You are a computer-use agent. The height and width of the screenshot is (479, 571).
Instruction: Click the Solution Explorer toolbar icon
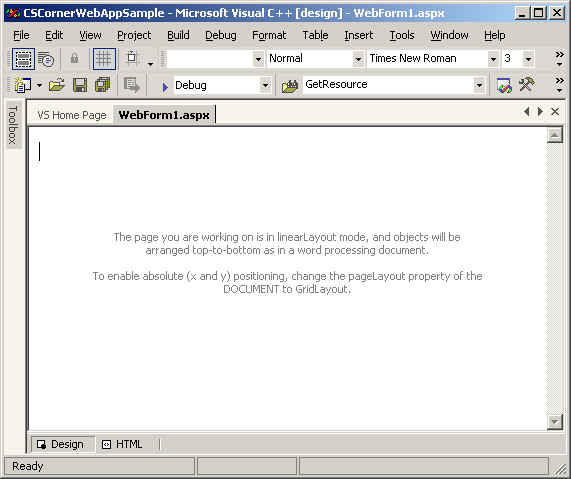504,85
